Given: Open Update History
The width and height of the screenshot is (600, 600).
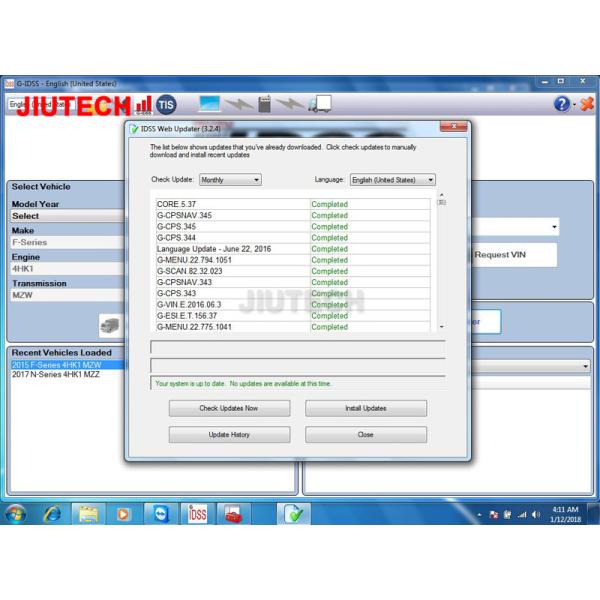Looking at the screenshot, I should 229,435.
